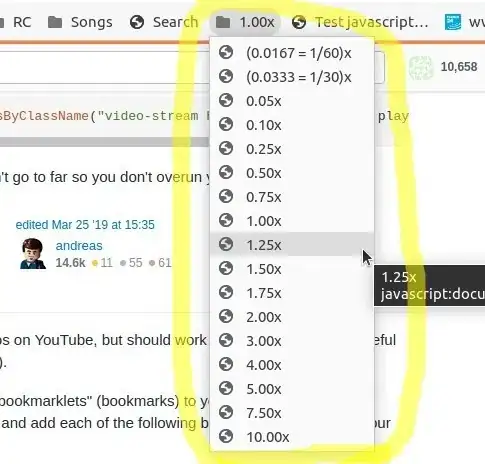Open andreas user profile link
The height and width of the screenshot is (464, 485).
coord(79,246)
